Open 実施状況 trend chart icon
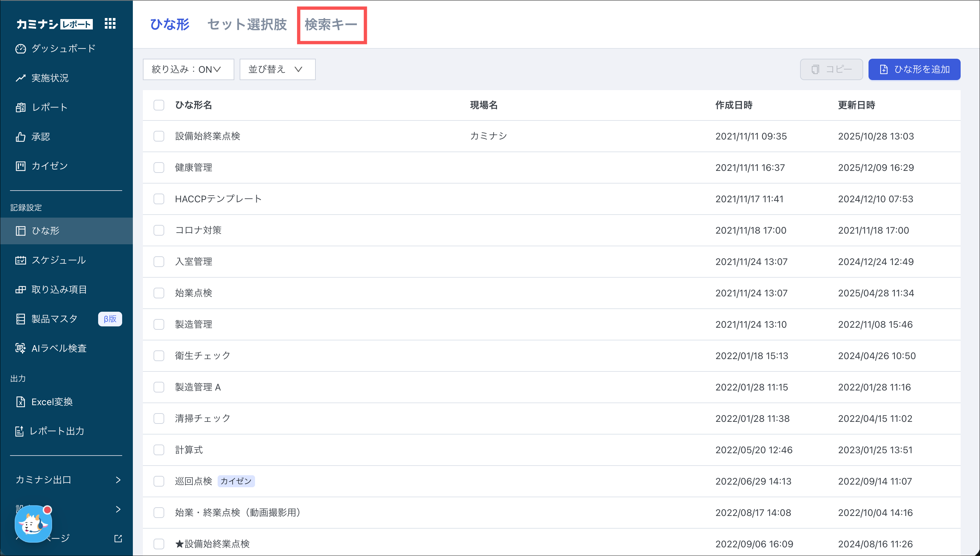 point(21,78)
